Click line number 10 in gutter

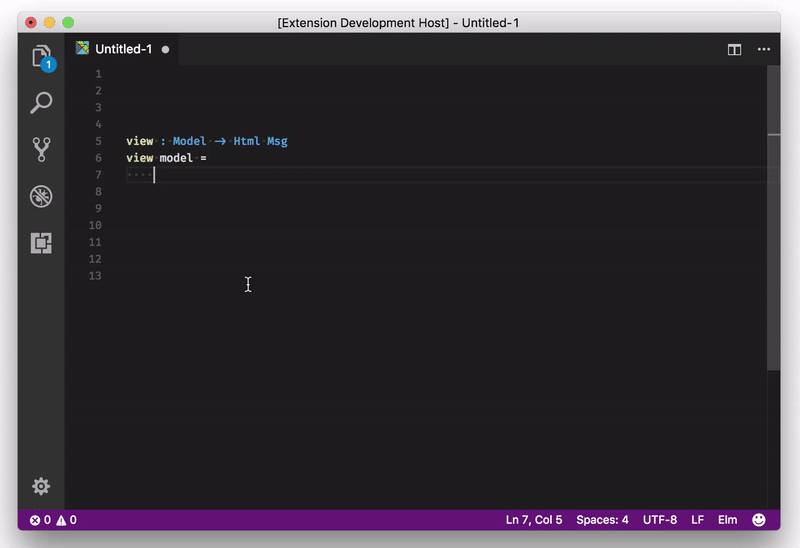click(x=95, y=225)
